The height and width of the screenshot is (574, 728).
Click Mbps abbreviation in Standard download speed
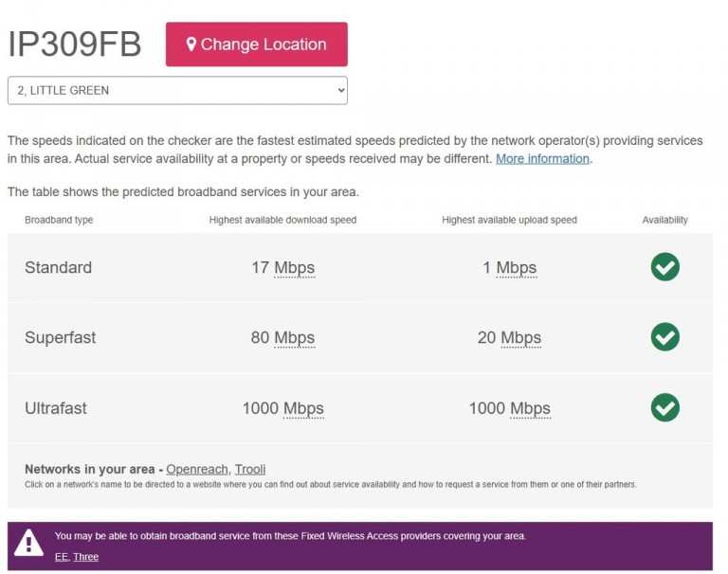(x=295, y=268)
